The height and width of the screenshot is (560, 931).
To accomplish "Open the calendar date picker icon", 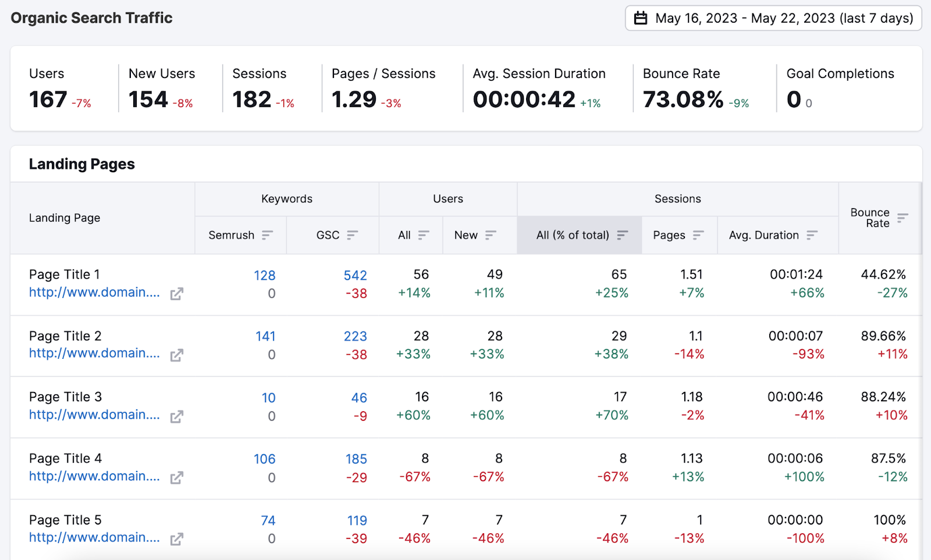I will (x=641, y=17).
